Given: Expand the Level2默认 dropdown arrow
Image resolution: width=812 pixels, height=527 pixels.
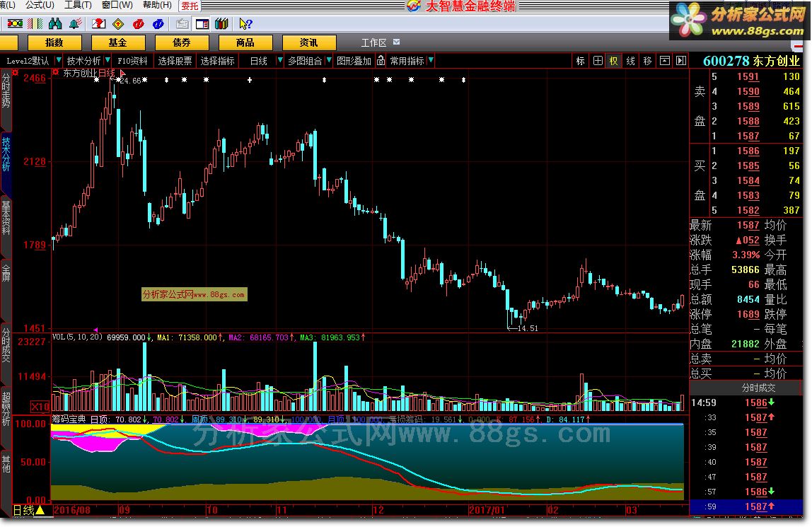Looking at the screenshot, I should 59,61.
